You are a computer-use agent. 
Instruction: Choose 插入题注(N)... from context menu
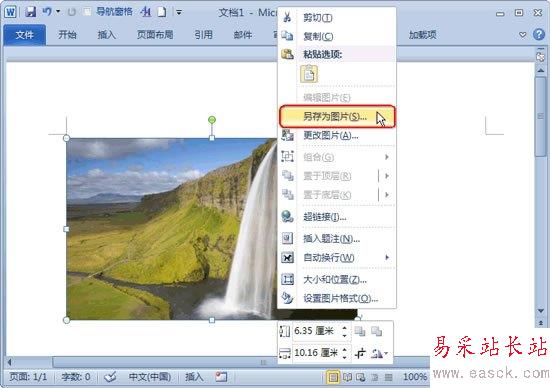337,239
